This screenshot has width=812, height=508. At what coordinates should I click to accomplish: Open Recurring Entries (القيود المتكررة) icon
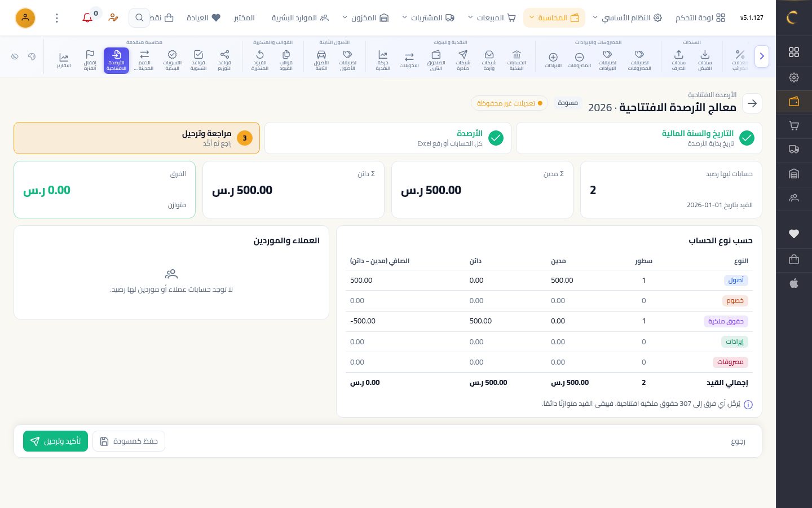click(260, 60)
